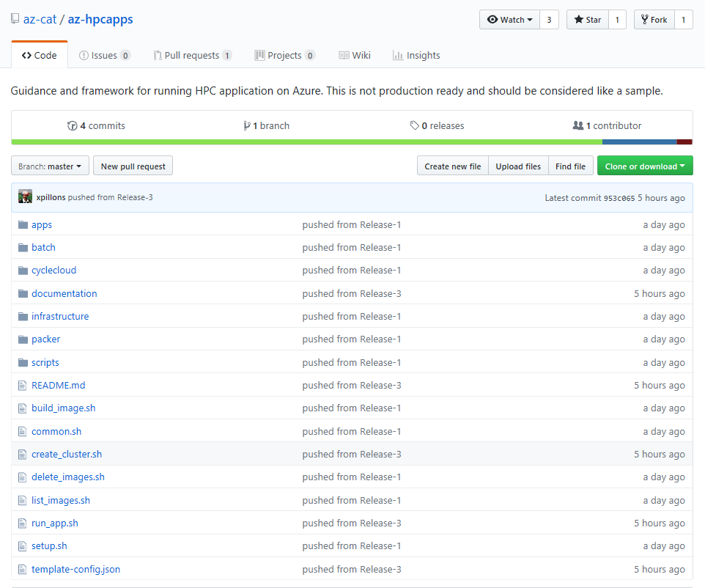Open the Branch: master dropdown
This screenshot has height=588, width=705.
pos(50,166)
